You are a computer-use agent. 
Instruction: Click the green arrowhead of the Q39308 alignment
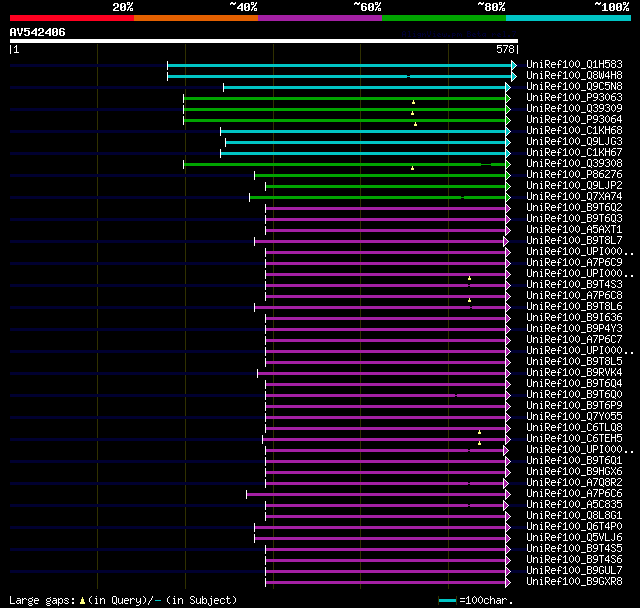tap(508, 164)
